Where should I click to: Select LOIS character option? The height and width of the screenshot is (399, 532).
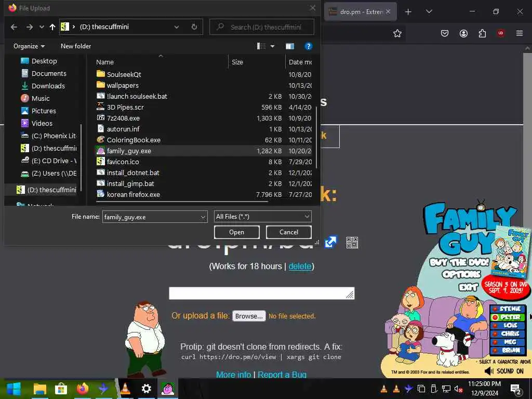[507, 325]
